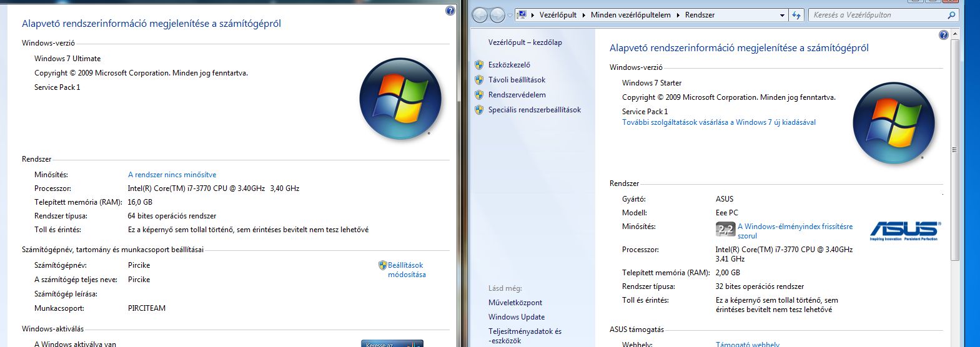Viewport: 980px width, 347px height.
Task: Click the 16,0 GB memory value
Action: click(x=140, y=202)
